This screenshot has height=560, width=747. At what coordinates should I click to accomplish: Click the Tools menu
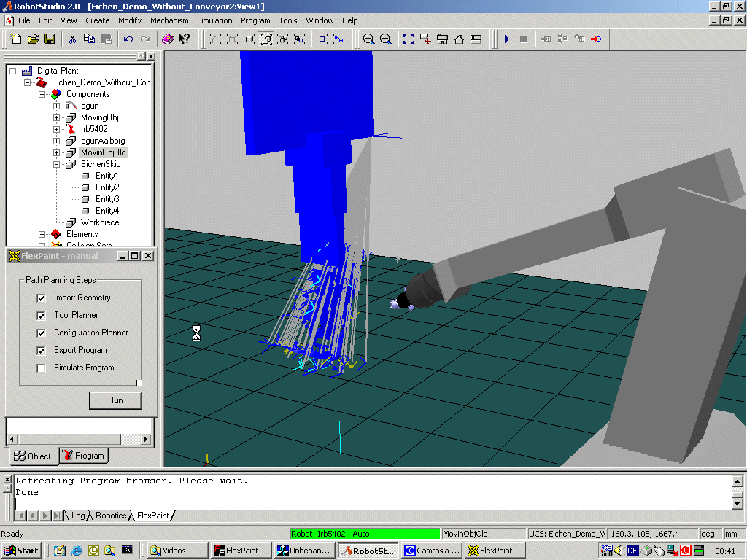287,20
